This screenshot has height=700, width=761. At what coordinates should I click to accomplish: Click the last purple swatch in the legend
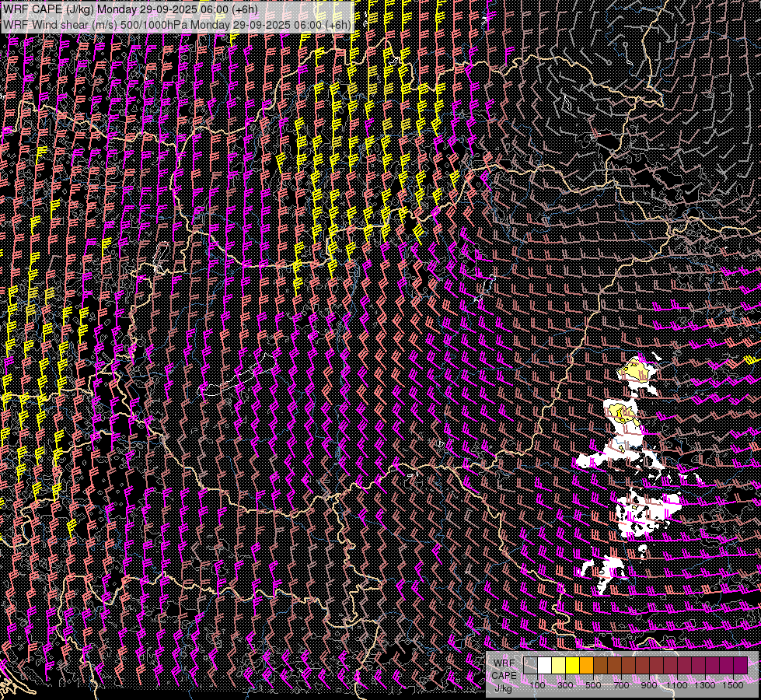click(x=740, y=666)
